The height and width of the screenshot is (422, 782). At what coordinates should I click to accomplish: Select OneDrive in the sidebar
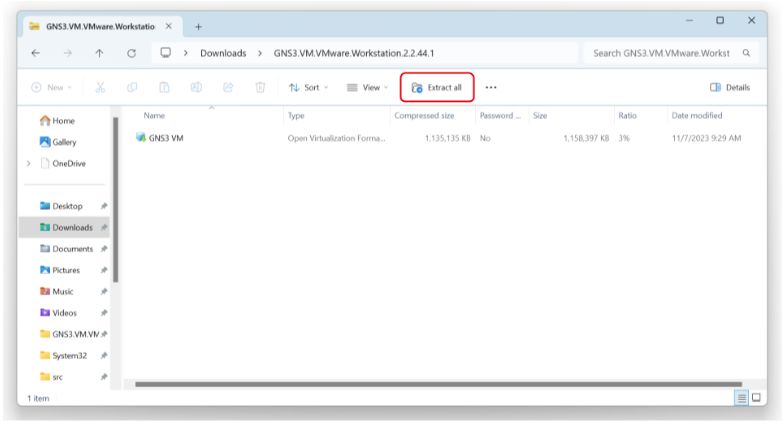62,164
